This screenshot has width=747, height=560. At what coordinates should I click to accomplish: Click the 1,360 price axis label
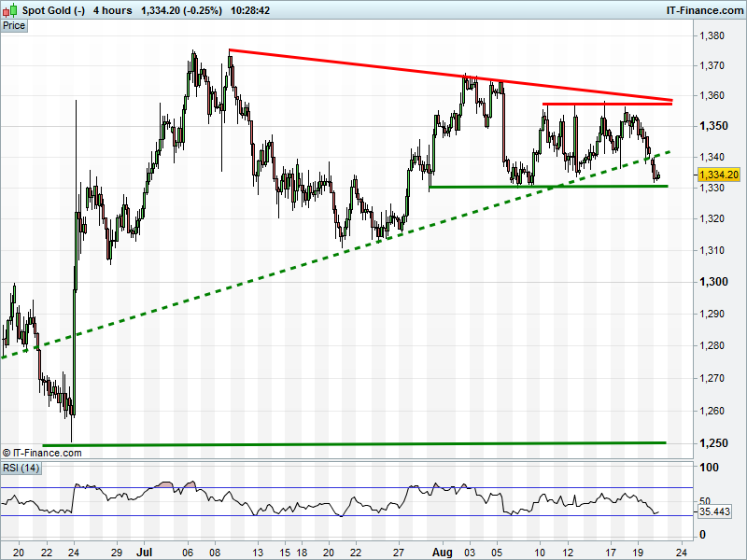click(x=712, y=95)
